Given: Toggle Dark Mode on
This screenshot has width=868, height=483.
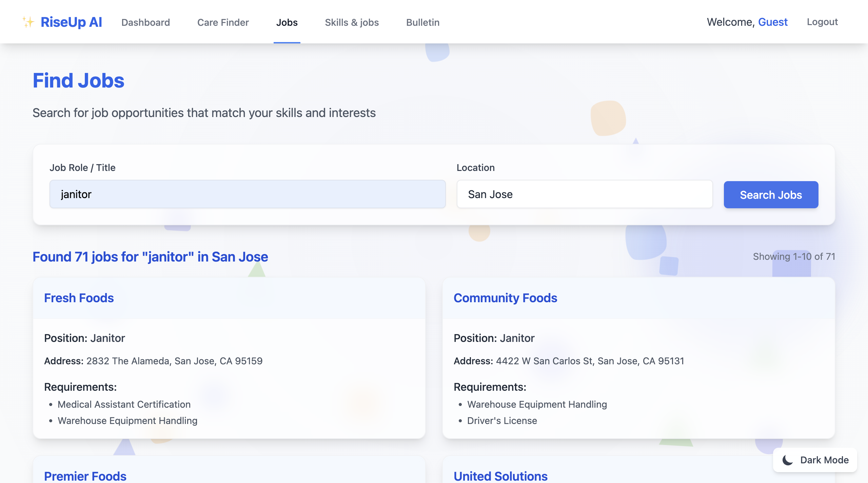Looking at the screenshot, I should (815, 460).
